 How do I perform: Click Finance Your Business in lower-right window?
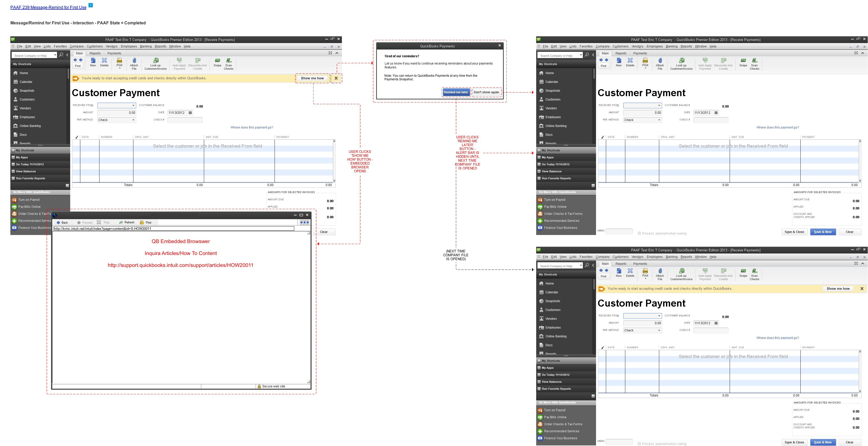click(x=561, y=438)
